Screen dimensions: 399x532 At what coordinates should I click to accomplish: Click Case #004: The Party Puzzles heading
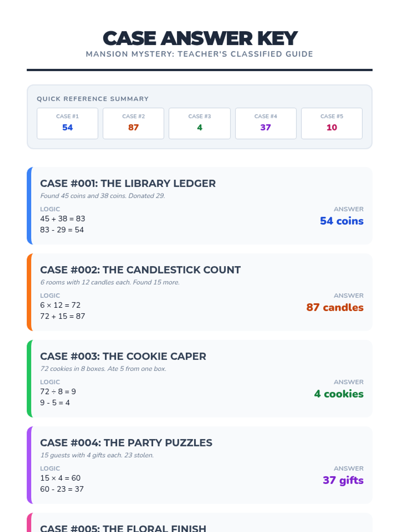[126, 443]
